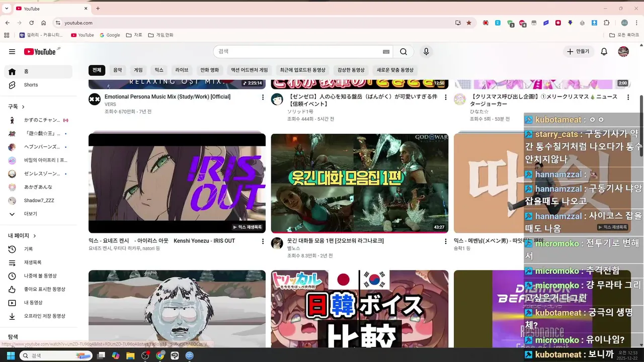
Task: Open the YouTube hamburger guide menu
Action: tap(12, 51)
